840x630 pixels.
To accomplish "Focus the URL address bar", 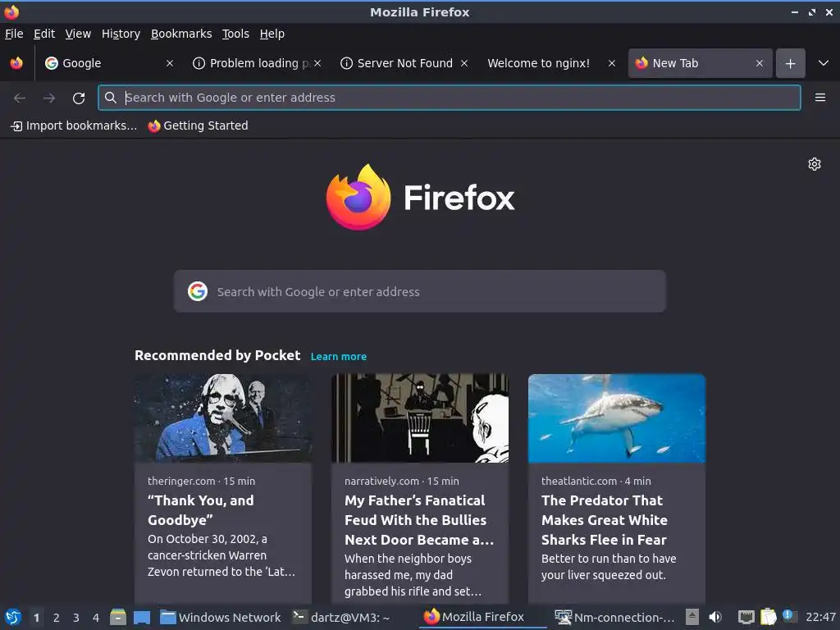I will 449,98.
